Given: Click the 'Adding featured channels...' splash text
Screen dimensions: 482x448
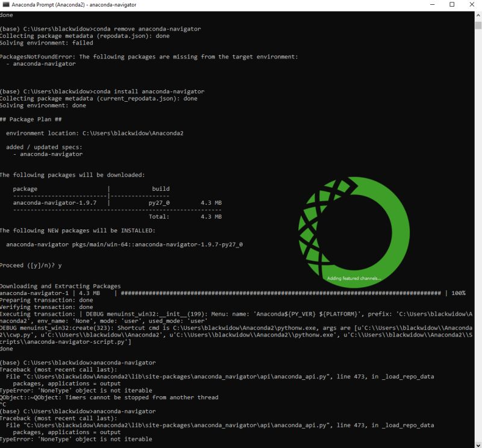Looking at the screenshot, I should point(354,278).
